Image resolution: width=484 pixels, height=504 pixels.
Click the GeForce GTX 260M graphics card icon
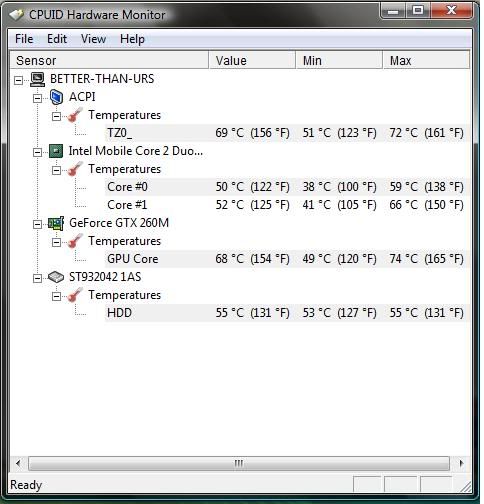[x=56, y=223]
